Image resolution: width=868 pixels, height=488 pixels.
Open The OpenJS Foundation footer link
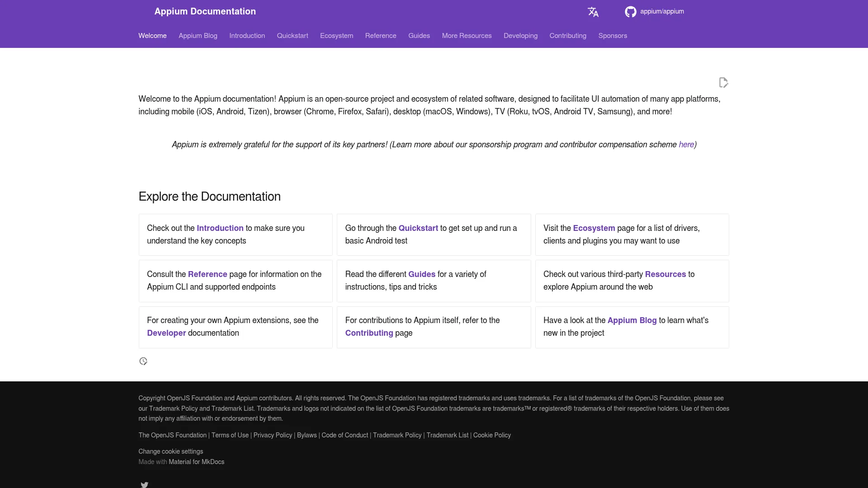[x=172, y=435]
